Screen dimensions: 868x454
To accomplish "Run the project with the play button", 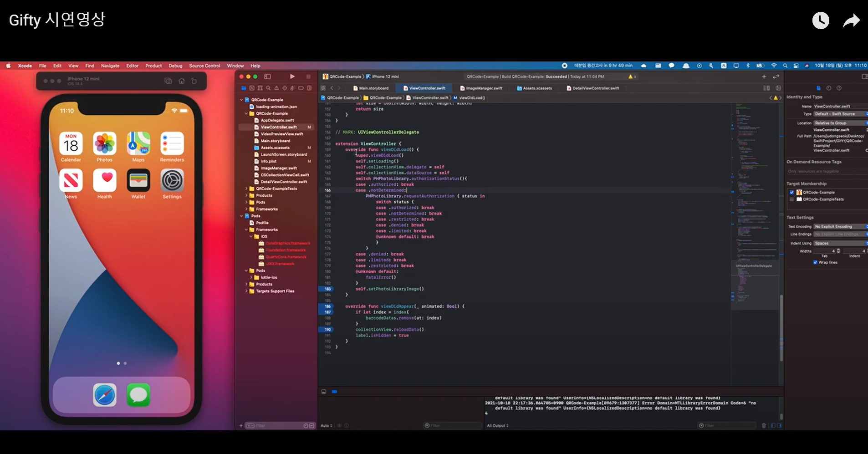I will pos(292,77).
